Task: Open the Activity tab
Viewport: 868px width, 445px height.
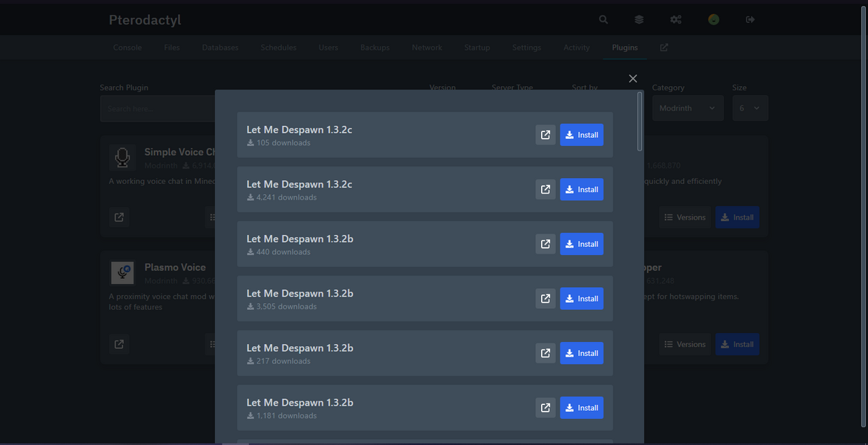Action: tap(576, 47)
